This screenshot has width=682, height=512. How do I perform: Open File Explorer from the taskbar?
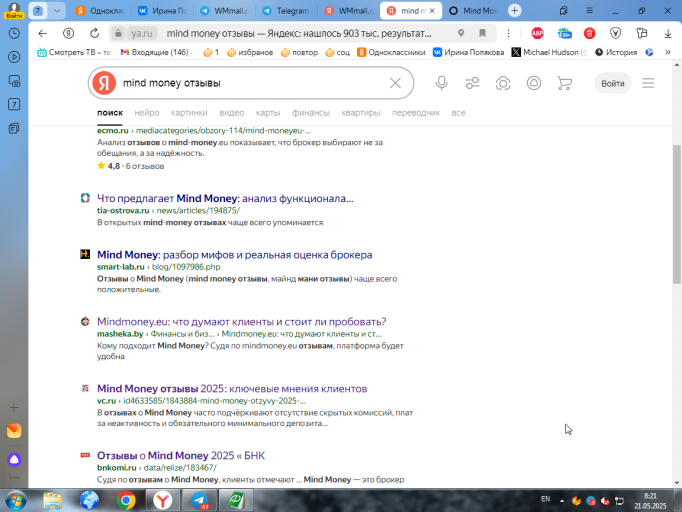(x=53, y=501)
